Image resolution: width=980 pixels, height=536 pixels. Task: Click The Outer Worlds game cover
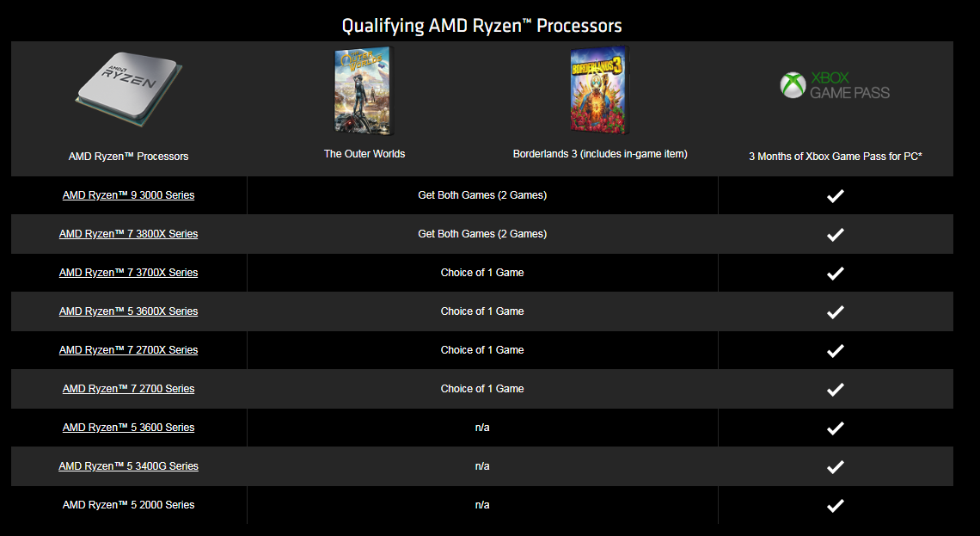point(364,91)
